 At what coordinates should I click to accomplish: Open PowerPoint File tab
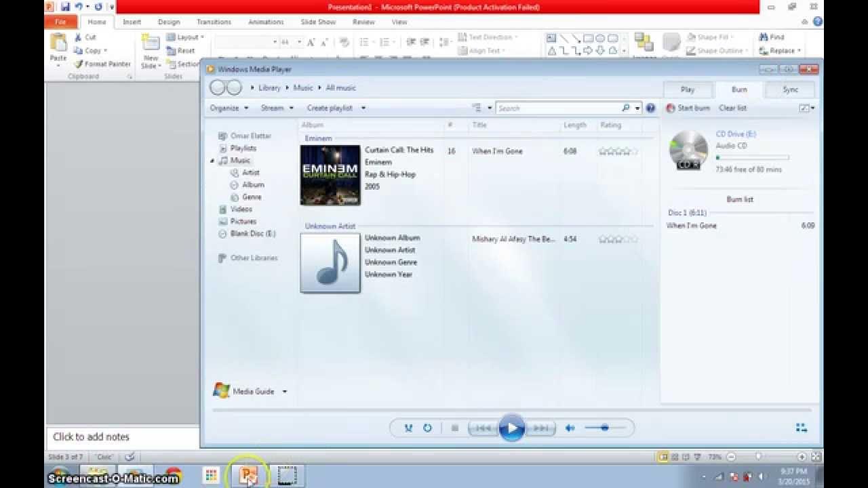coord(60,22)
